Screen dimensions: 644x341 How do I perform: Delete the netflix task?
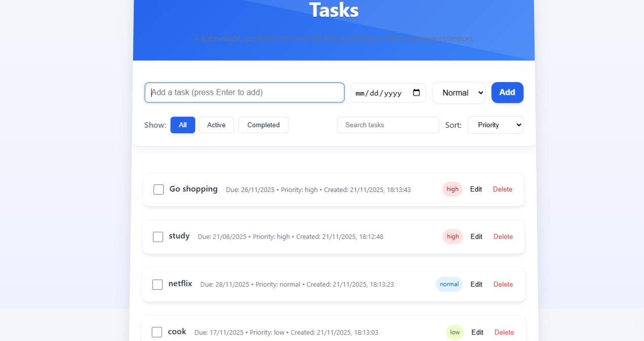pyautogui.click(x=503, y=284)
